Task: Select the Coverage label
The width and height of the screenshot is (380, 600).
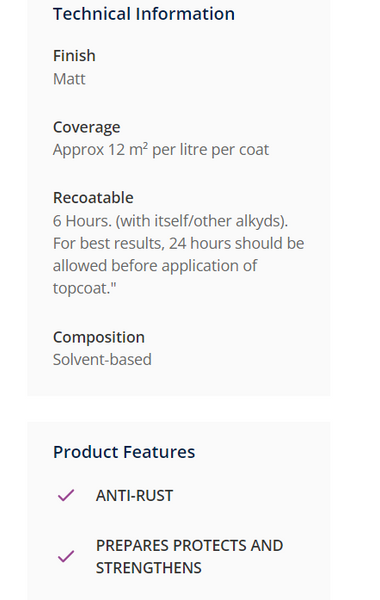Action: tap(86, 127)
